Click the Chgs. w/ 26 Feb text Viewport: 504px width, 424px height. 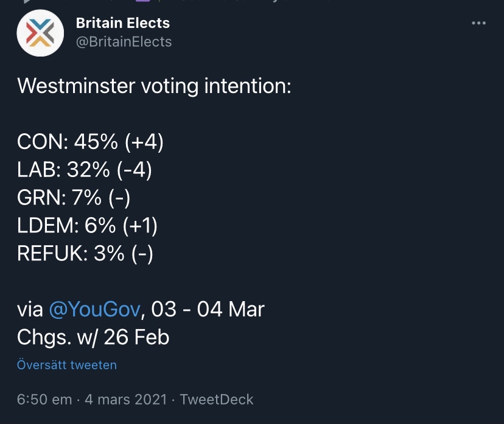pyautogui.click(x=93, y=337)
